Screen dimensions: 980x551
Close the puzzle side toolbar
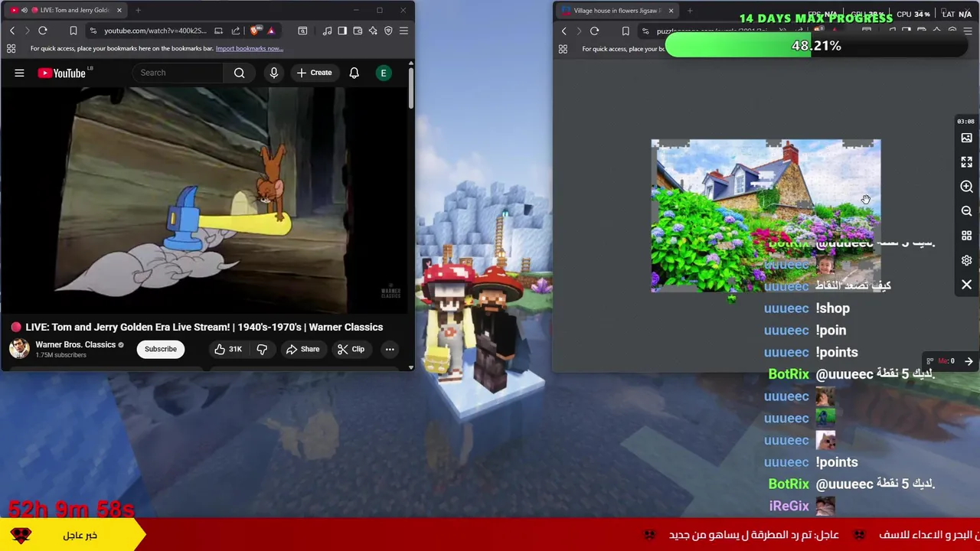coord(966,285)
